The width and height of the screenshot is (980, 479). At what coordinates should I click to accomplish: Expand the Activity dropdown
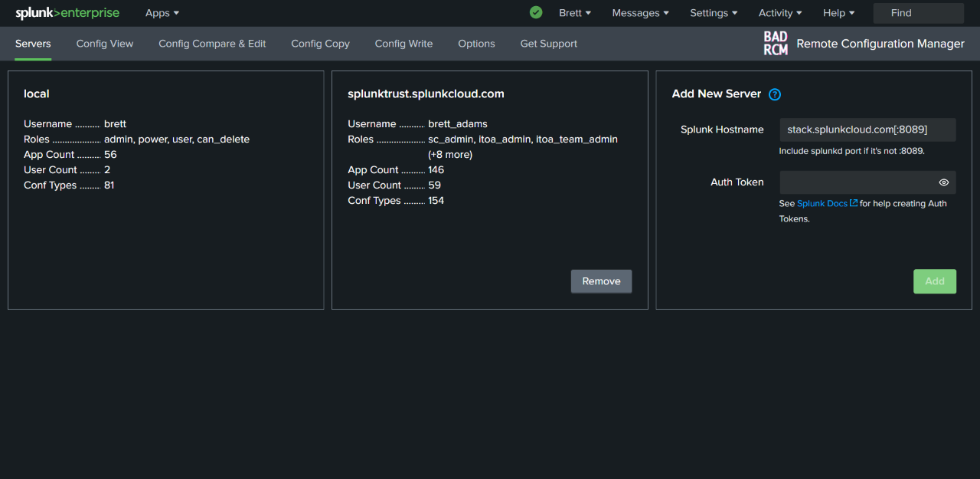point(780,13)
